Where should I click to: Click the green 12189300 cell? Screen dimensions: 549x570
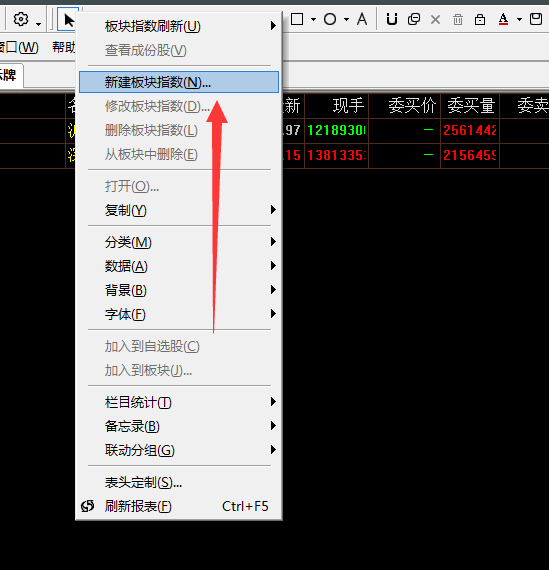tap(336, 130)
